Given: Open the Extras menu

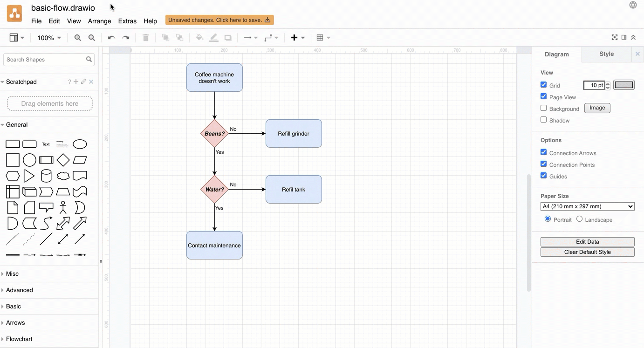Looking at the screenshot, I should pos(127,21).
